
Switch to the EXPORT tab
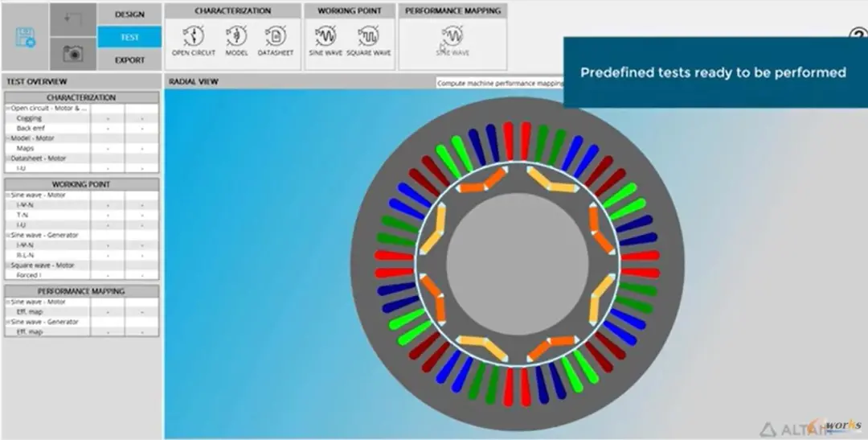(129, 60)
